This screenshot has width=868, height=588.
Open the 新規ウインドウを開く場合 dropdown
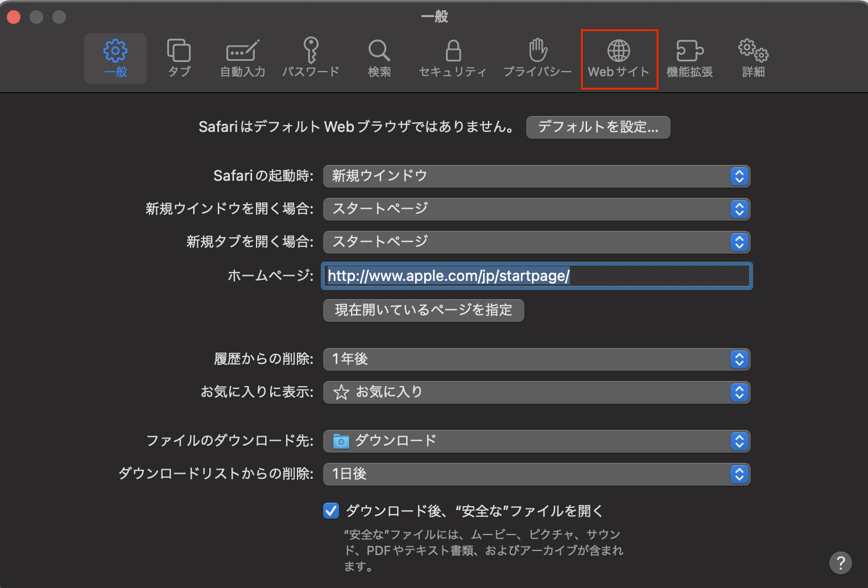(537, 209)
